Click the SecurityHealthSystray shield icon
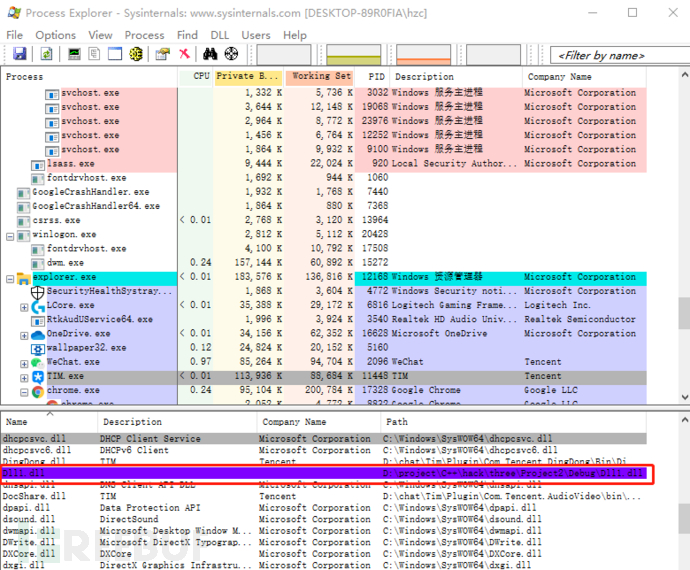This screenshot has height=570, width=690. (x=37, y=291)
